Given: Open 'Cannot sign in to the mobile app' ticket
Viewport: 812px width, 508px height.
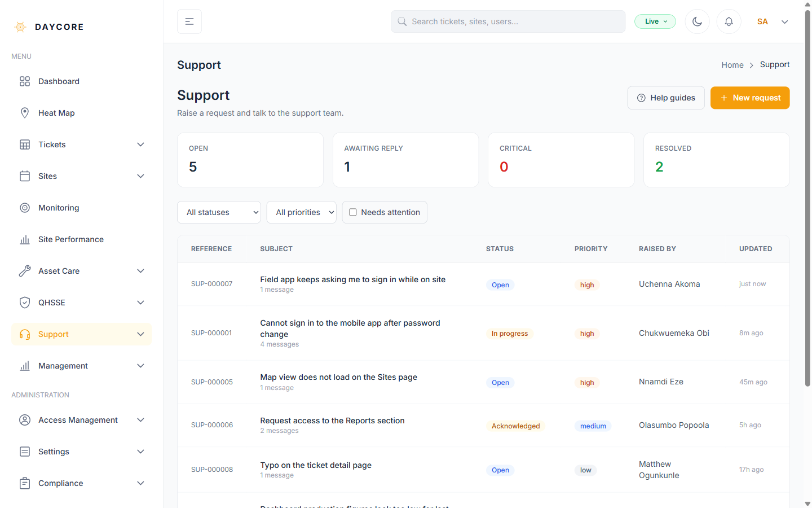Looking at the screenshot, I should [x=350, y=329].
